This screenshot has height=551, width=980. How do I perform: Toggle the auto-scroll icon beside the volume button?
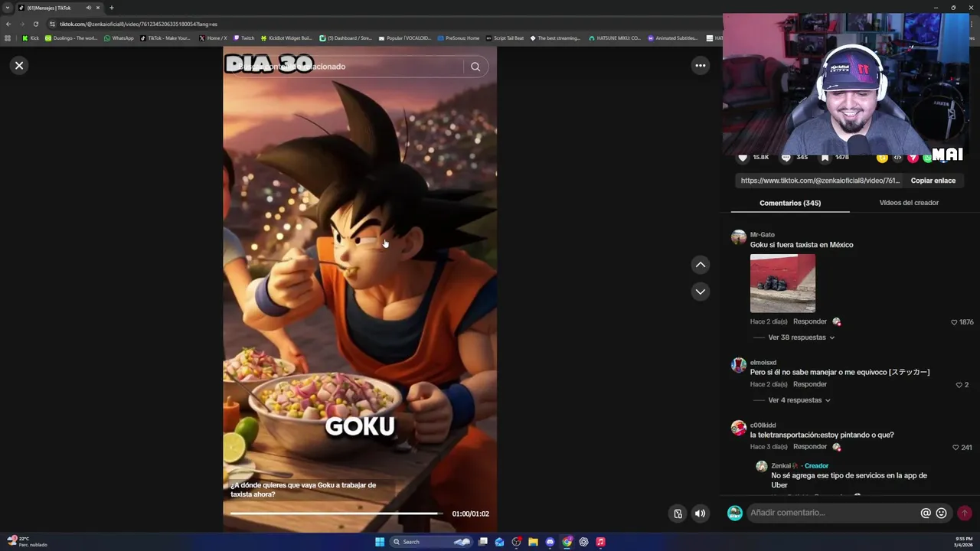(678, 514)
